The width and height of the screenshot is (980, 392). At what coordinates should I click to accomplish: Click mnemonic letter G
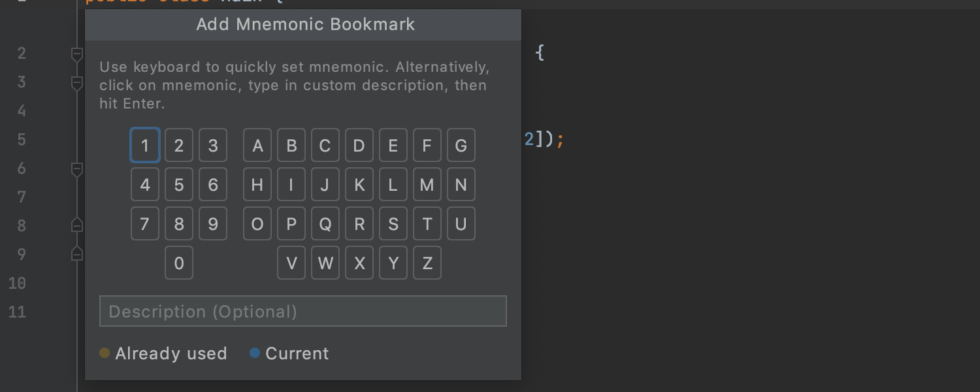(461, 145)
